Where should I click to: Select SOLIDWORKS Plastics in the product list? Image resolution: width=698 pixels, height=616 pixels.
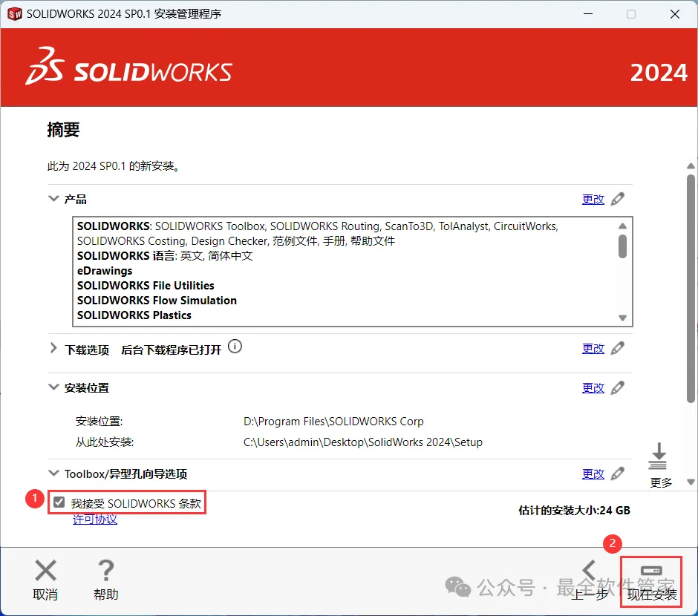[134, 315]
